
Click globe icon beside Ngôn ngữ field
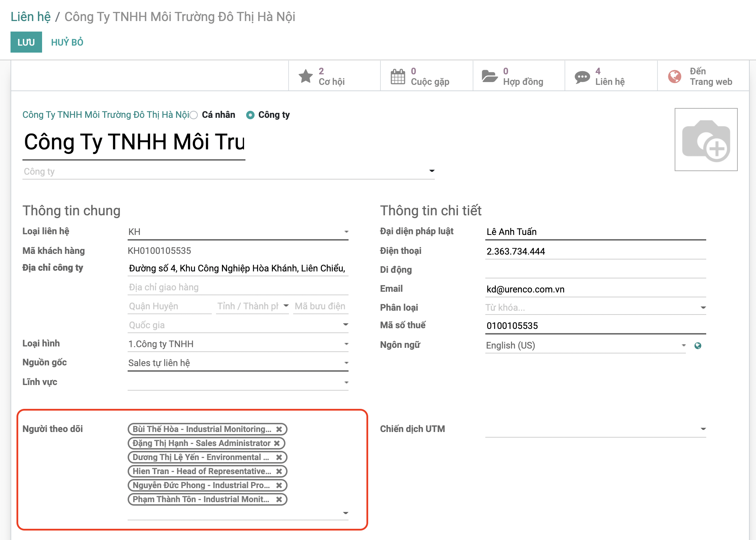[698, 346]
